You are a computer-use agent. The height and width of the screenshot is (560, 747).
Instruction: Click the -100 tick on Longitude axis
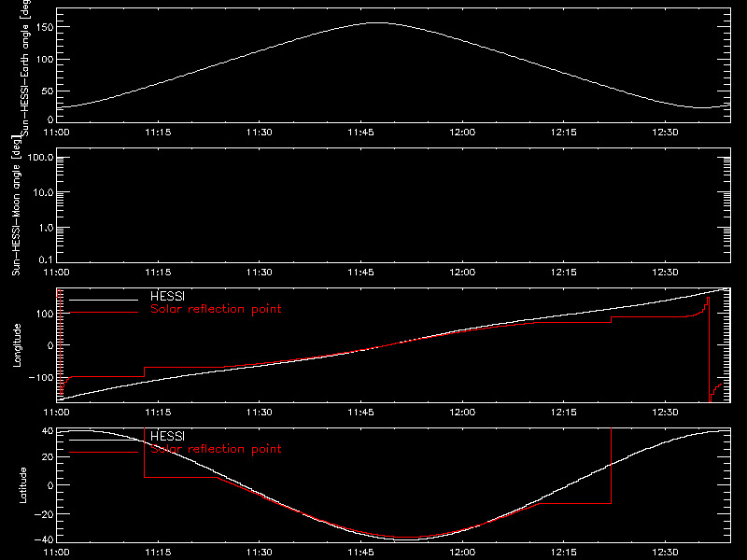click(40, 378)
